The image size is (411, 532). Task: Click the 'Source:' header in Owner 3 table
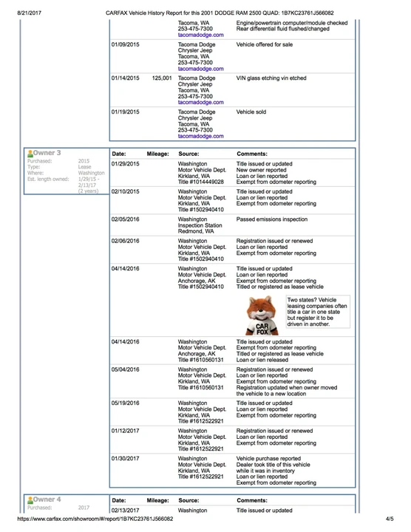tap(188, 154)
